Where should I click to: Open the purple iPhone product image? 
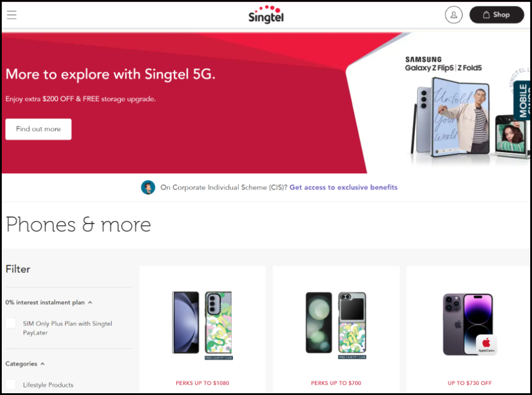click(x=469, y=324)
